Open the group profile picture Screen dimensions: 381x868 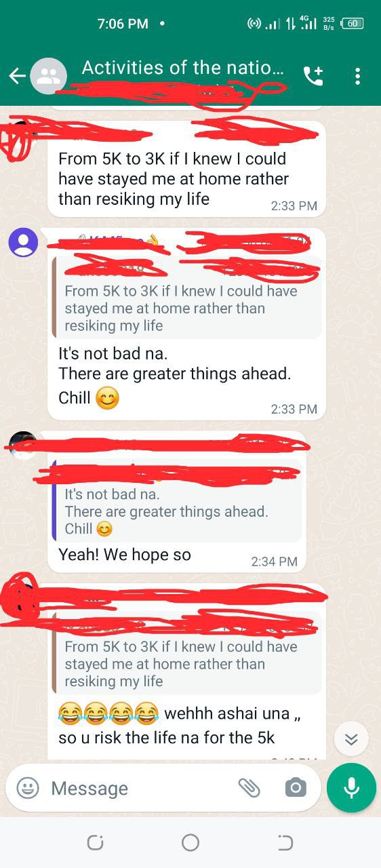[49, 76]
